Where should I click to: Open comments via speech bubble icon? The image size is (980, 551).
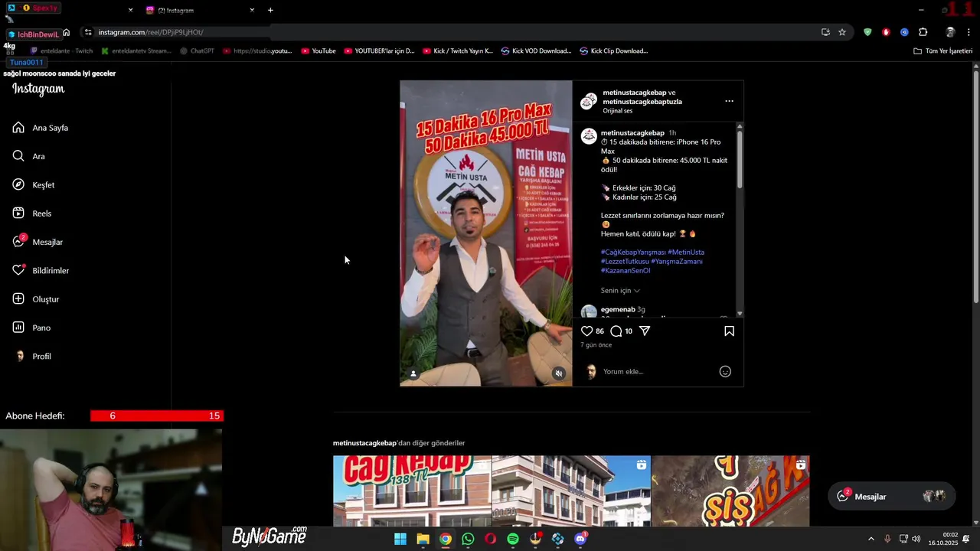(x=616, y=331)
